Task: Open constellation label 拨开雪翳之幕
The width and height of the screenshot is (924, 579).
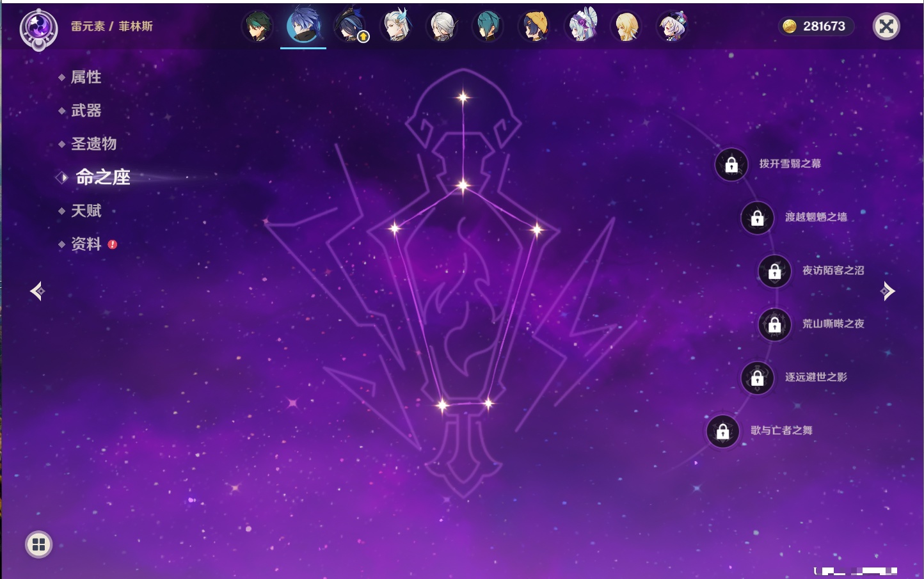Action: [790, 164]
